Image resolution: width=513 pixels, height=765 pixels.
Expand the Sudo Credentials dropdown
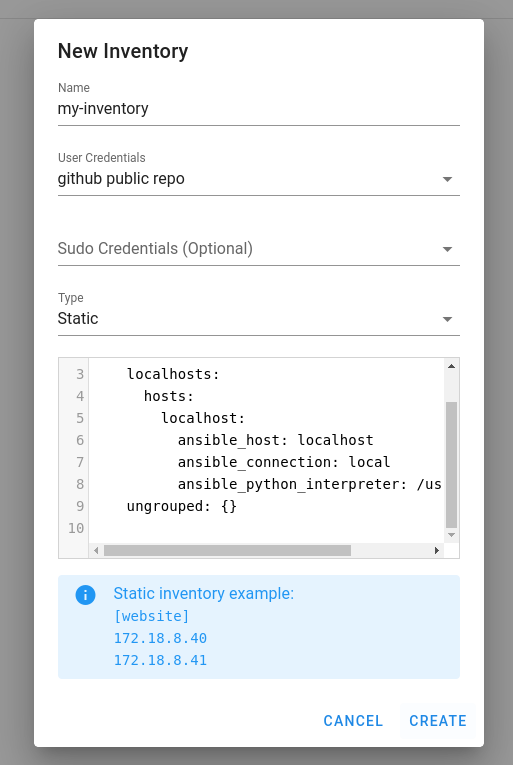[259, 249]
